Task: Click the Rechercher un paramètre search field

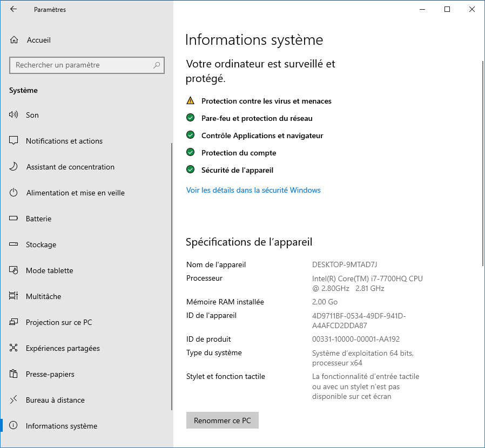Action: click(81, 65)
